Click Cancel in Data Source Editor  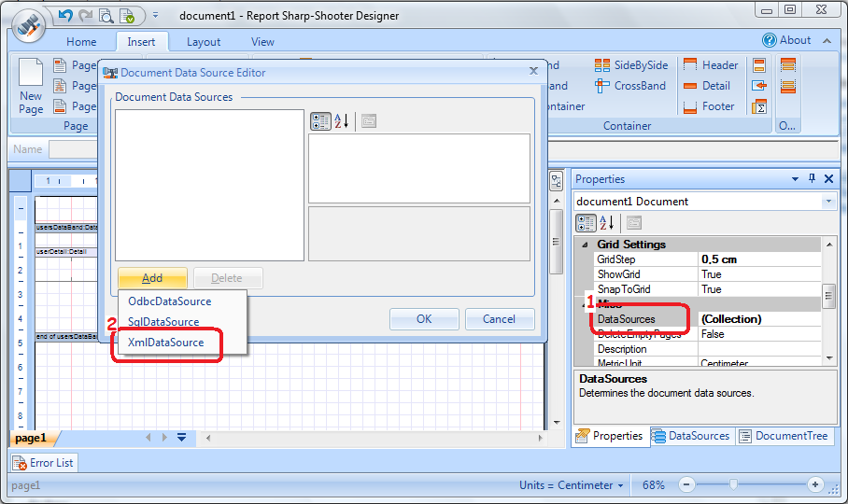(x=499, y=318)
